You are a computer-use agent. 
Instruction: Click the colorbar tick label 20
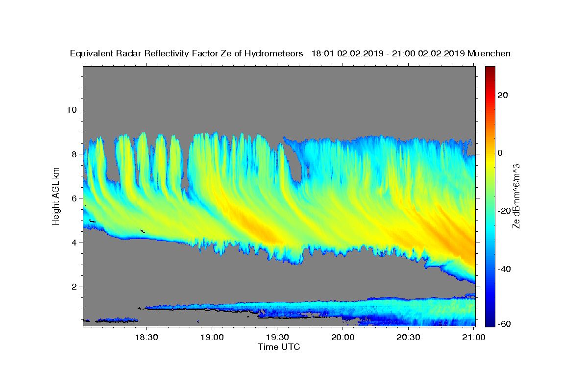tap(503, 95)
